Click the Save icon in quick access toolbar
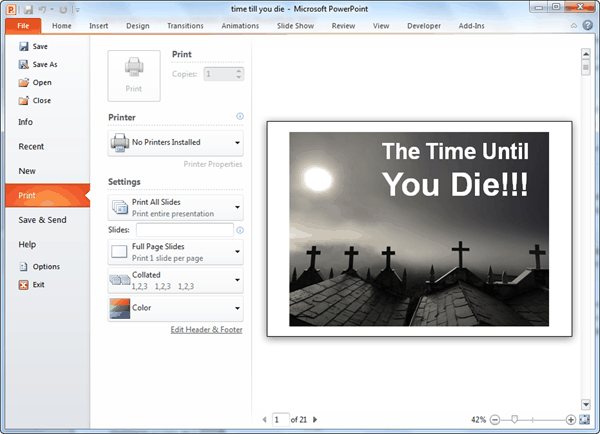 [x=28, y=10]
